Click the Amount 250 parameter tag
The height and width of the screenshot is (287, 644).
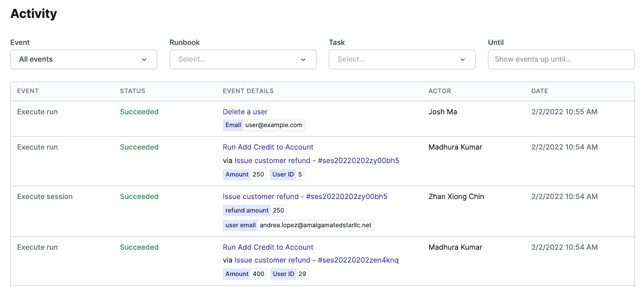245,174
